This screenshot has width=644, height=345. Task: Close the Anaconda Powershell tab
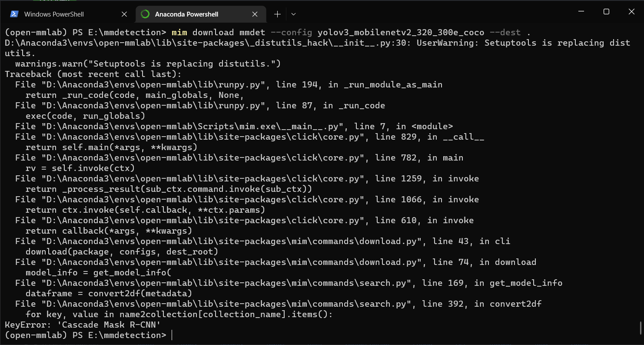(255, 13)
